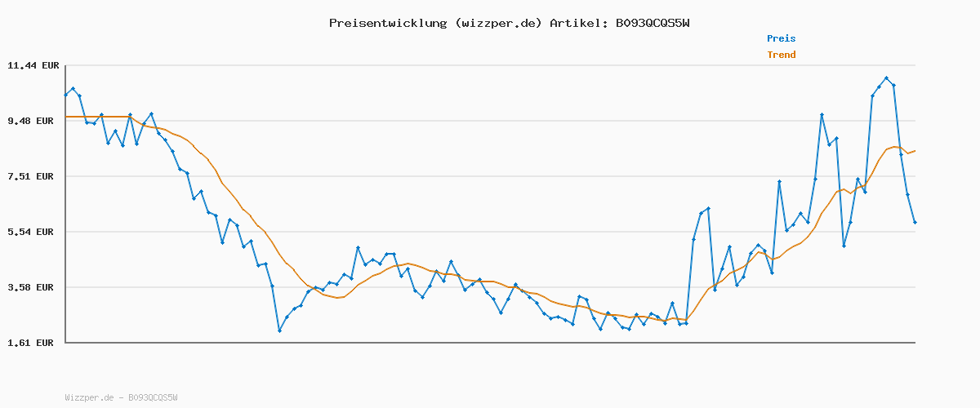The height and width of the screenshot is (408, 980).
Task: Click the orange 'Trend' legend label
Action: 781,55
